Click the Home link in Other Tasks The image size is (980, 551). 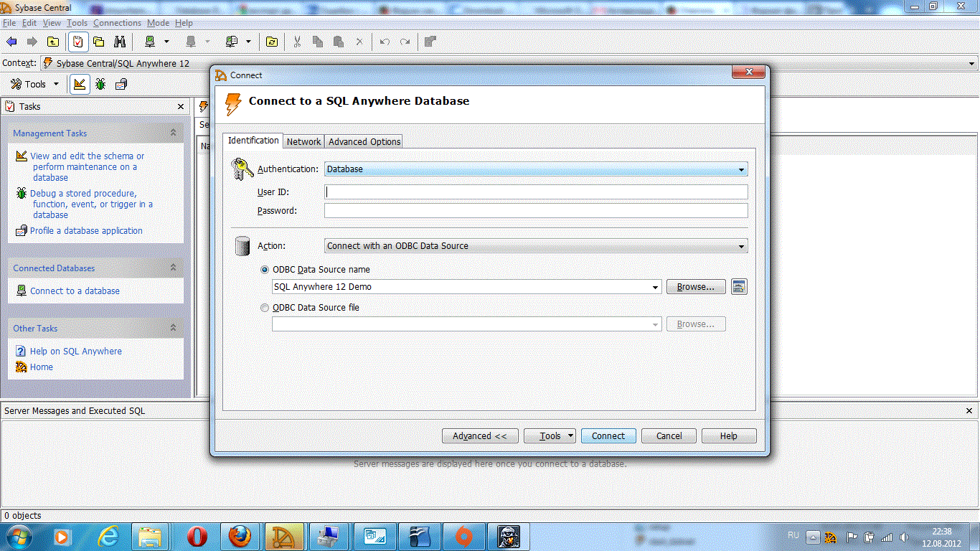click(42, 367)
